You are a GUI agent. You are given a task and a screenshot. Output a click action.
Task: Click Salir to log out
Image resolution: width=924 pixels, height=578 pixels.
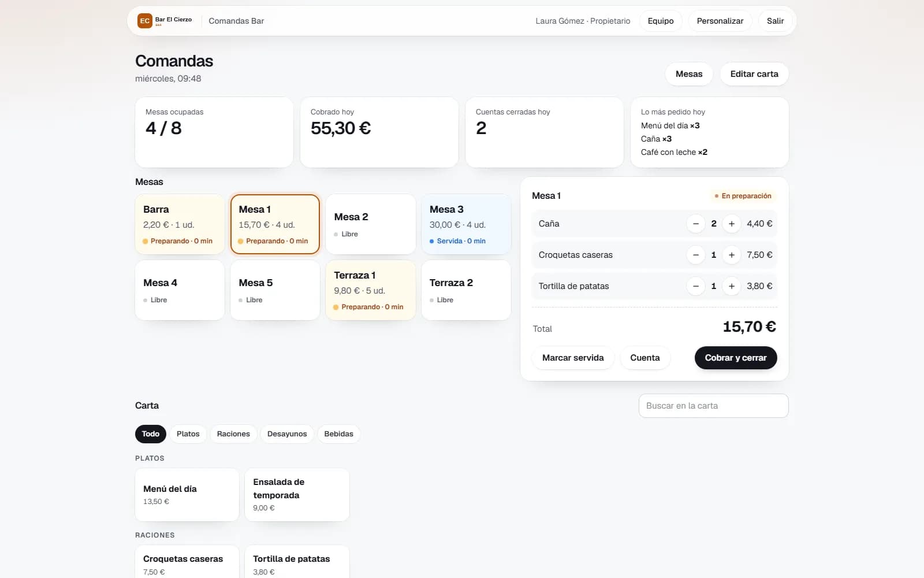pos(776,21)
